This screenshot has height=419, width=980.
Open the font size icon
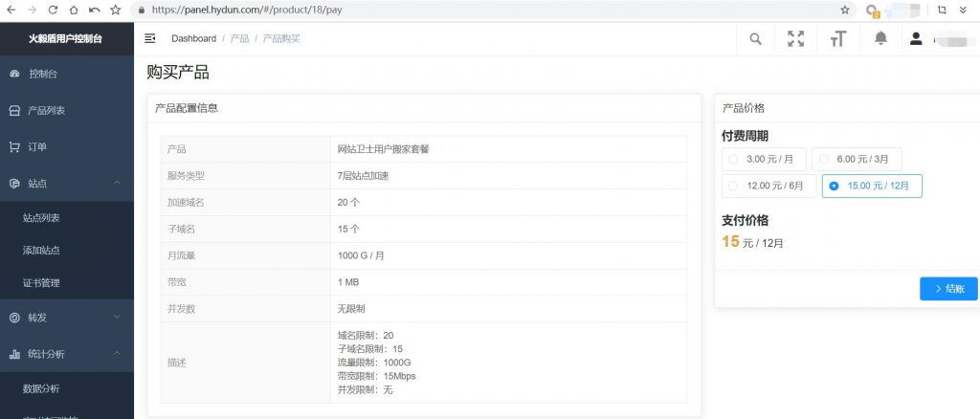coord(837,38)
